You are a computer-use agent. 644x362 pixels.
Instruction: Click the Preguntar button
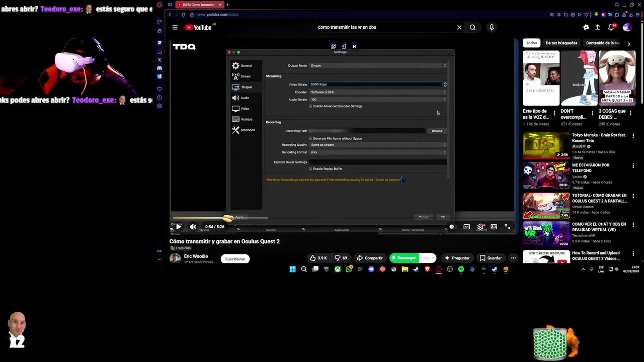[x=457, y=258]
